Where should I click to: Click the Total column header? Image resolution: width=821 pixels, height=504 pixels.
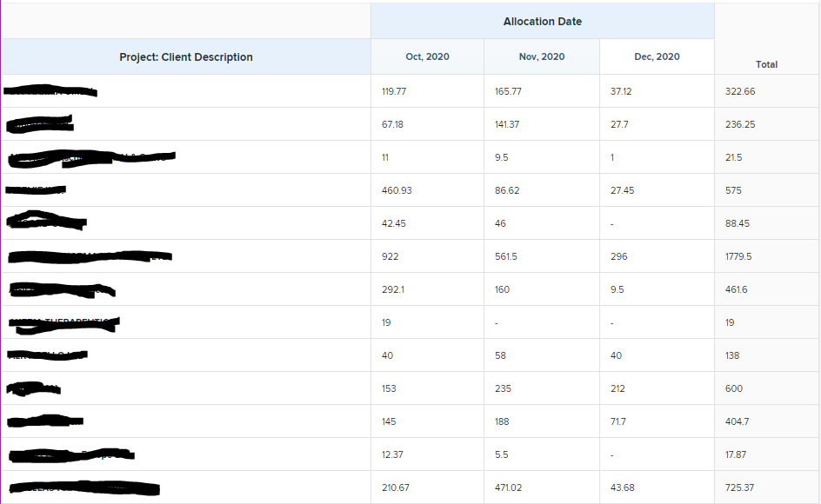point(766,64)
